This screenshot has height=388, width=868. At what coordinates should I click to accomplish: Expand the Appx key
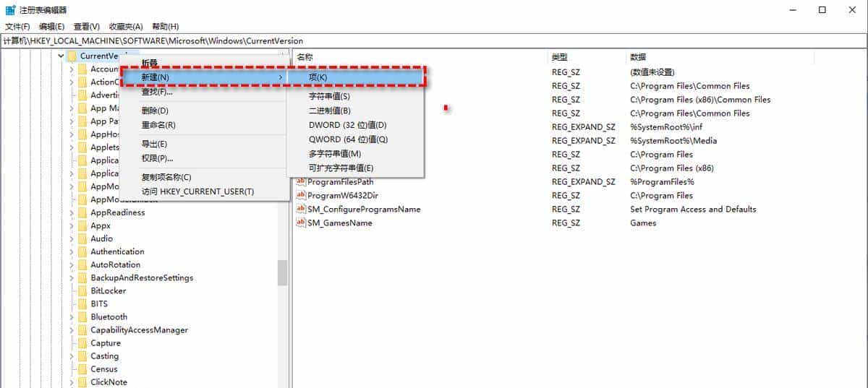pos(72,225)
